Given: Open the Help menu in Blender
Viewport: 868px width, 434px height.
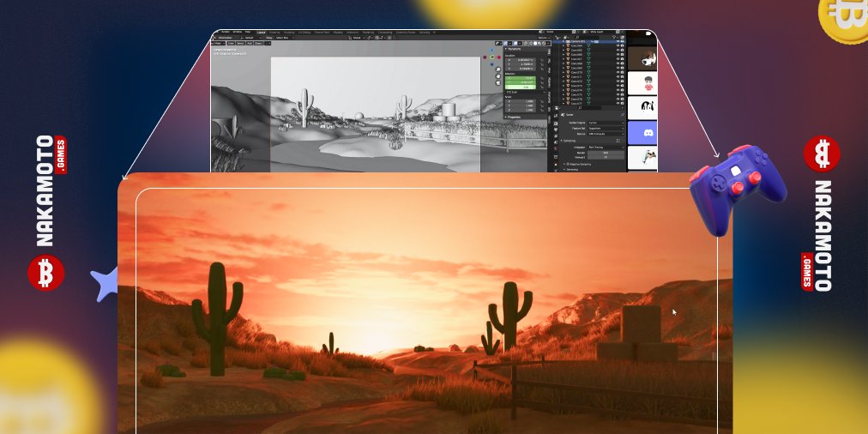Looking at the screenshot, I should tap(247, 32).
